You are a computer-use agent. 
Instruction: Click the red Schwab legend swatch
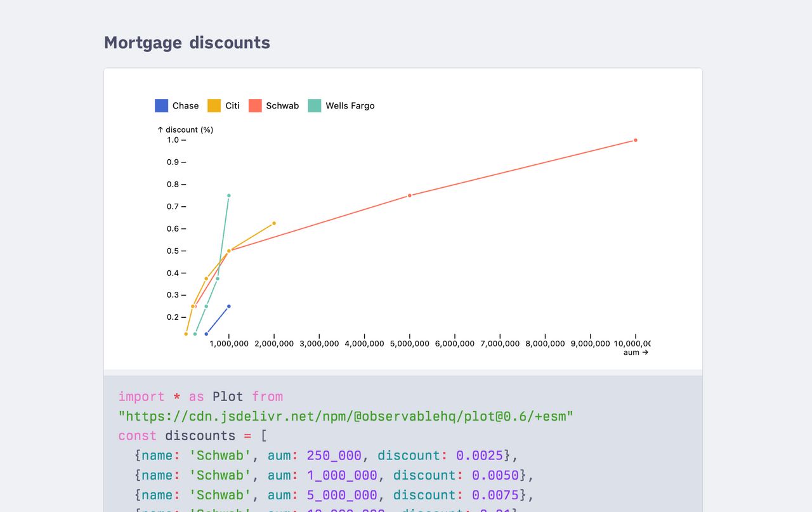pyautogui.click(x=255, y=106)
